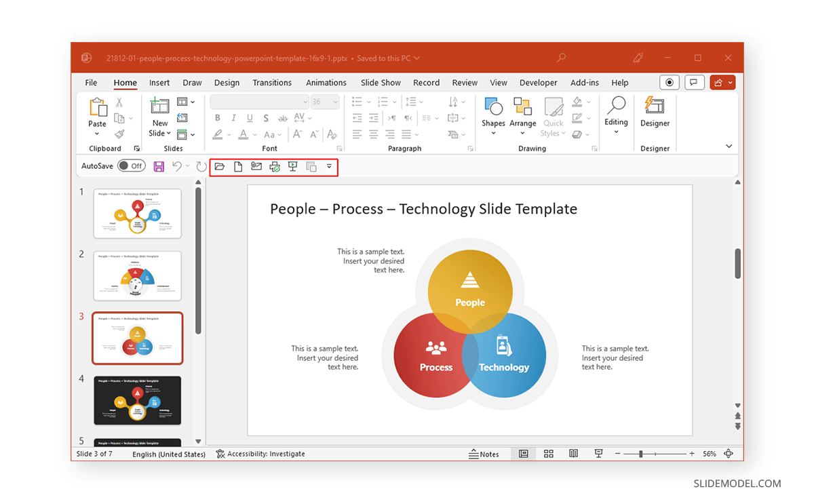
Task: Open the Developer menu tab
Action: click(x=538, y=82)
